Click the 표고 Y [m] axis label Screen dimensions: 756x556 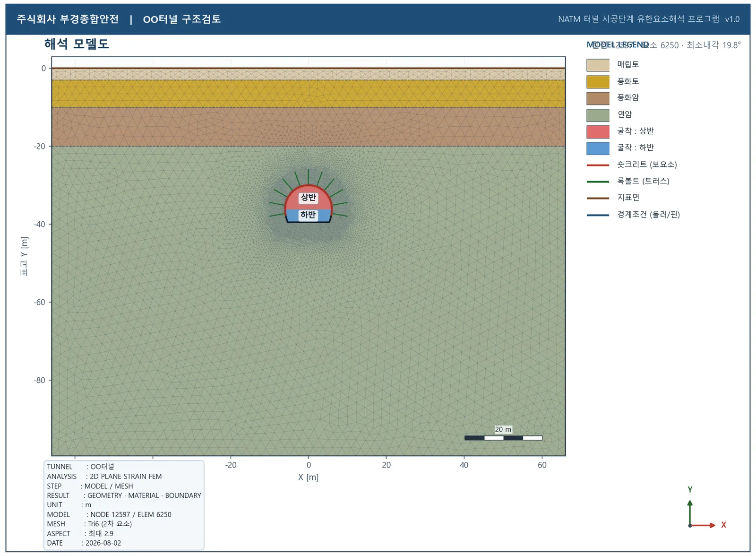(x=24, y=256)
